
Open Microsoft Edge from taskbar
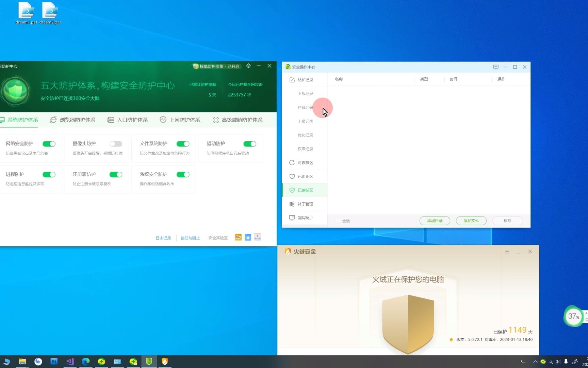(85, 362)
